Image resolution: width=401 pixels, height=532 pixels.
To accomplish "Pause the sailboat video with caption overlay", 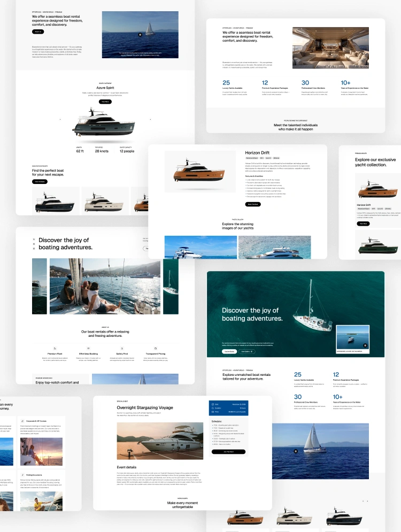I will point(140,34).
